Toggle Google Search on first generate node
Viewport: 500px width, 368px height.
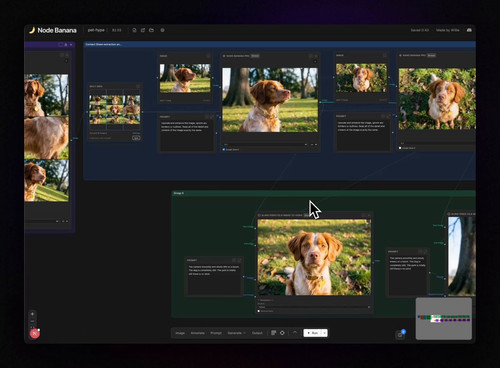[x=224, y=150]
